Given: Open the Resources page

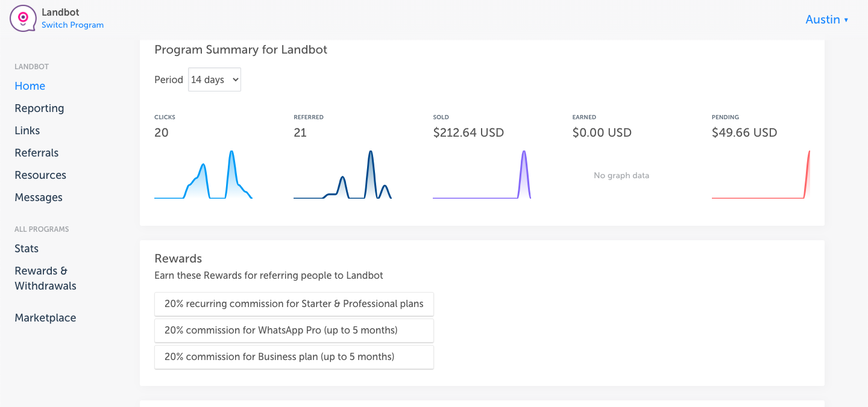Looking at the screenshot, I should tap(40, 175).
